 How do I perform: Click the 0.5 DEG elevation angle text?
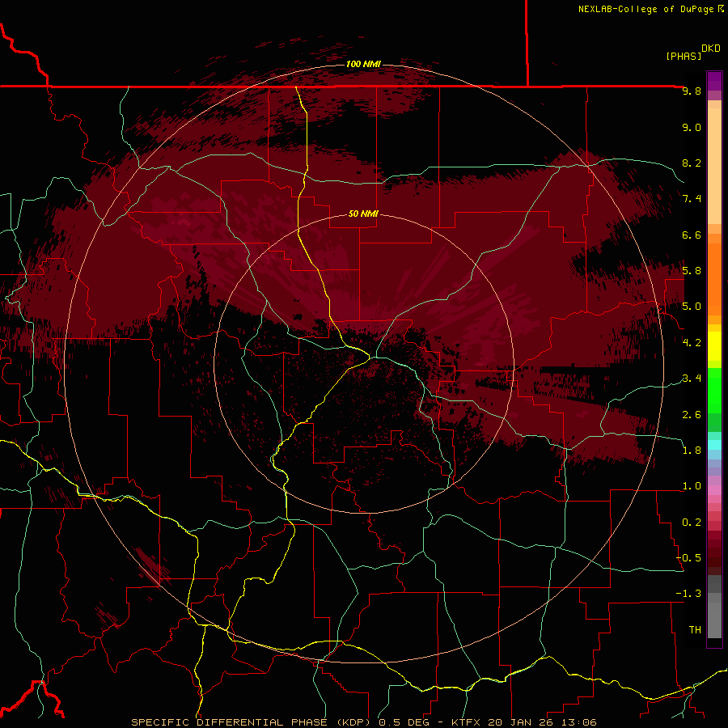(x=405, y=722)
